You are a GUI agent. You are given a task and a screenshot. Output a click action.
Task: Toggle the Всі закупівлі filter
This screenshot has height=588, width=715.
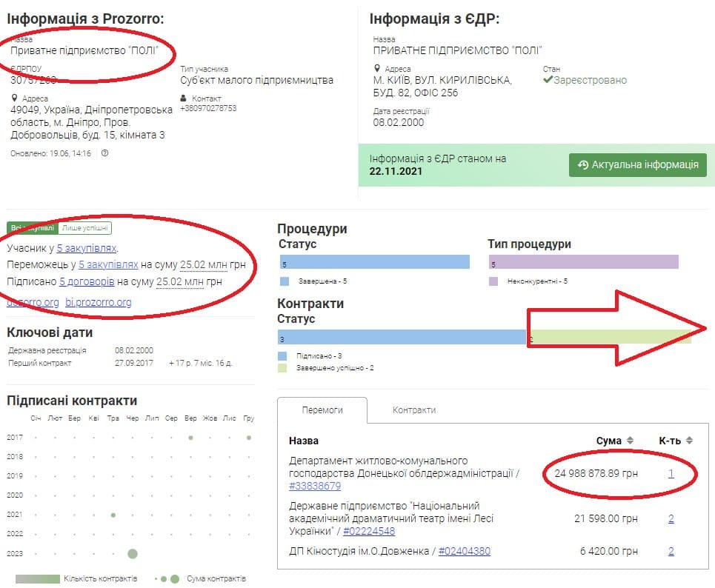point(32,228)
